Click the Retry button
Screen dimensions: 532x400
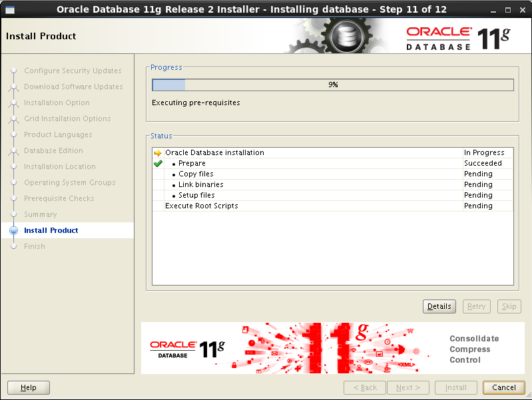coord(476,306)
